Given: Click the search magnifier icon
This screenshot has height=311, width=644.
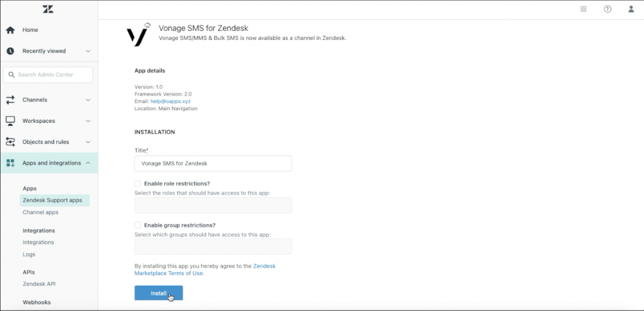Looking at the screenshot, I should [12, 75].
